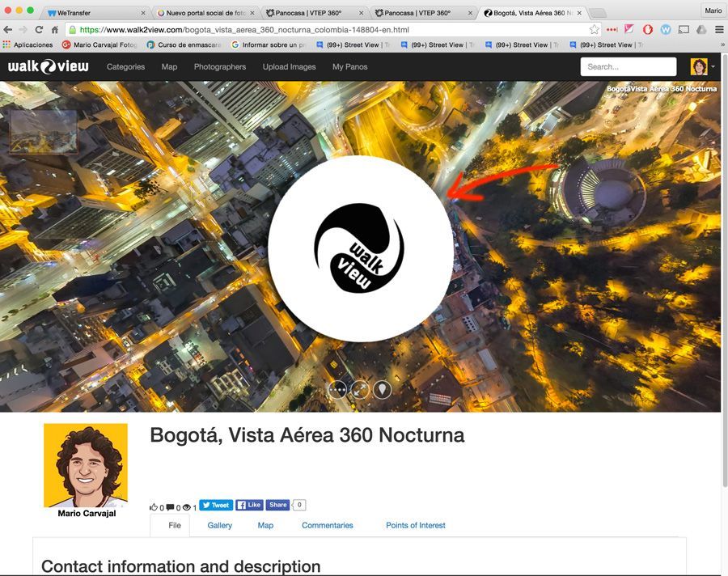Click the Contact information and description heading
The width and height of the screenshot is (728, 576).
(x=181, y=567)
